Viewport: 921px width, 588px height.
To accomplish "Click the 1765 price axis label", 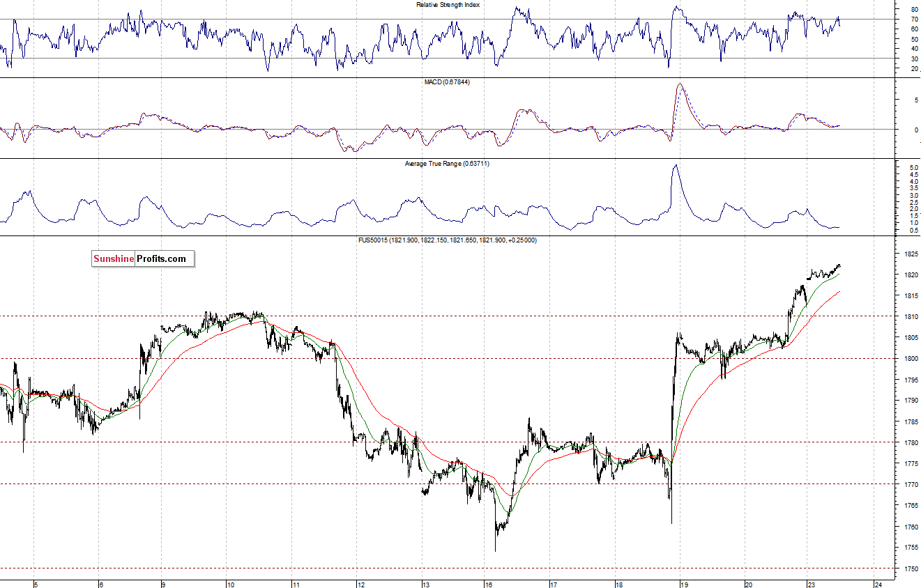I will 911,505.
